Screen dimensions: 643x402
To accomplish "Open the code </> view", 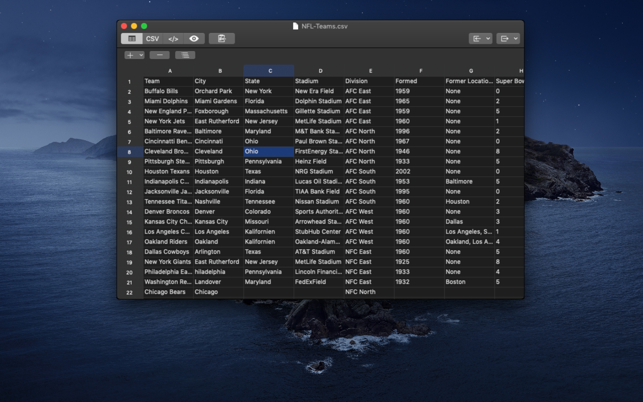I will (x=173, y=39).
